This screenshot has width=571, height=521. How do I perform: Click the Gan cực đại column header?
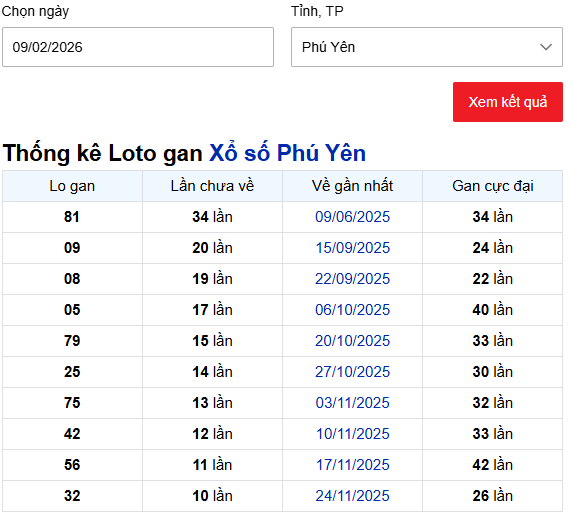coord(493,186)
